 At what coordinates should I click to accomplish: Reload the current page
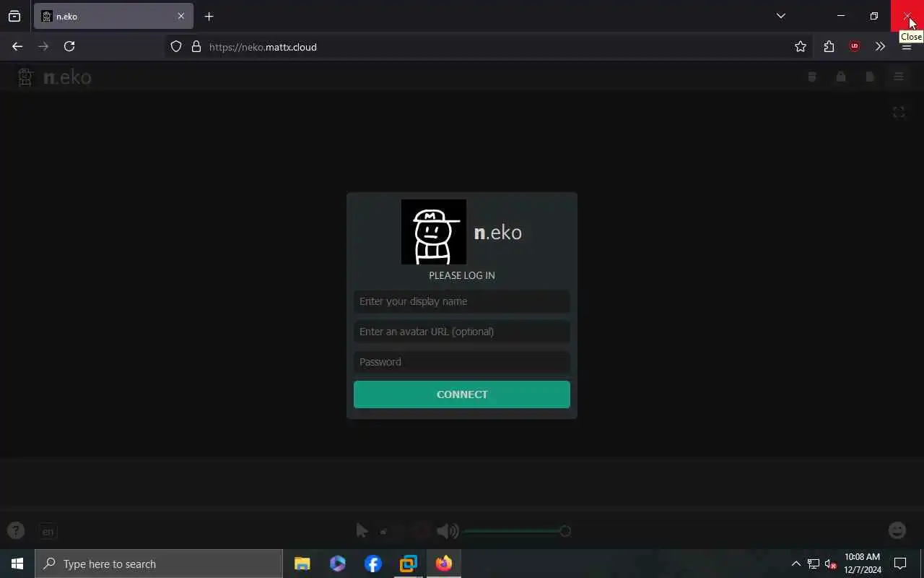click(69, 46)
